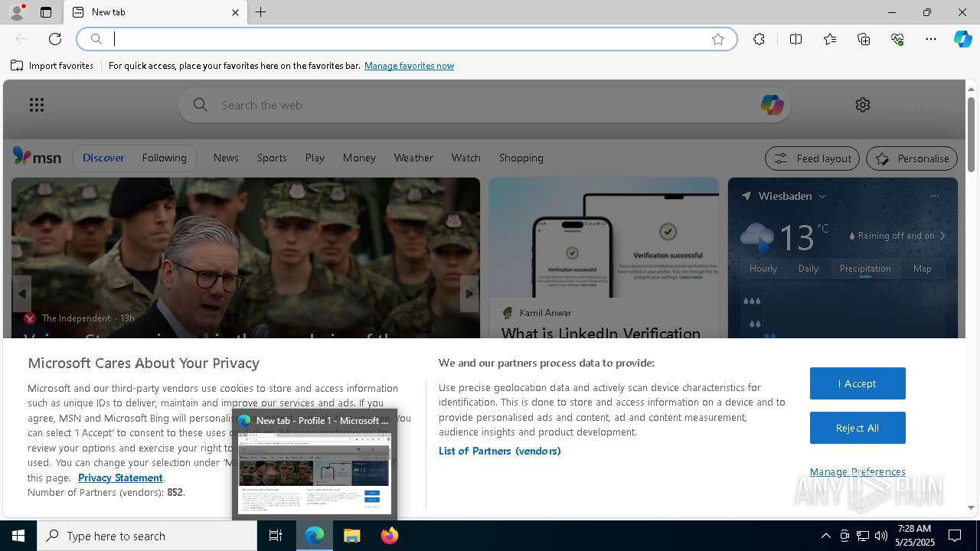Open the Favorites list icon
The image size is (980, 551).
830,39
